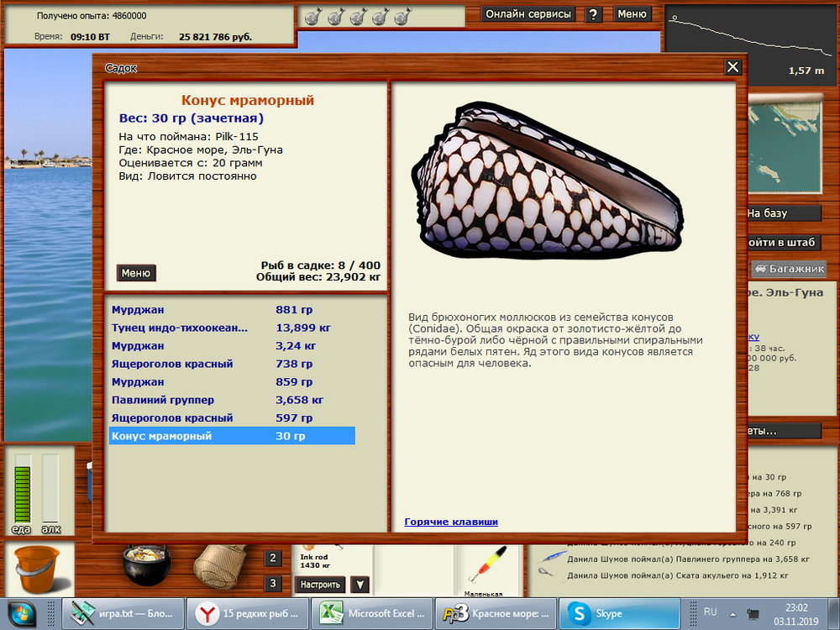Open the top-right Меню button
The width and height of the screenshot is (840, 630).
[x=632, y=14]
